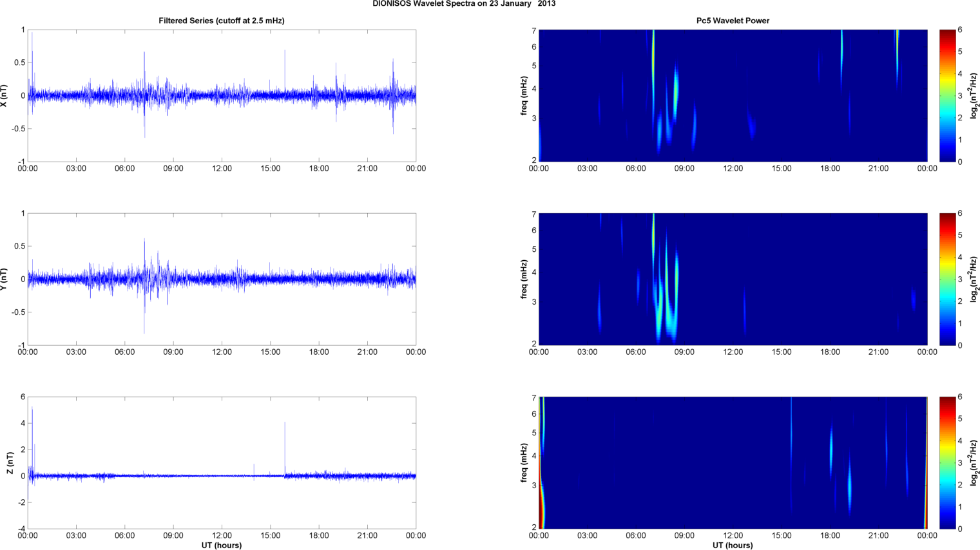Click the '09:00' tick under the middle wavelet plot
This screenshot has width=980, height=550.
point(684,352)
